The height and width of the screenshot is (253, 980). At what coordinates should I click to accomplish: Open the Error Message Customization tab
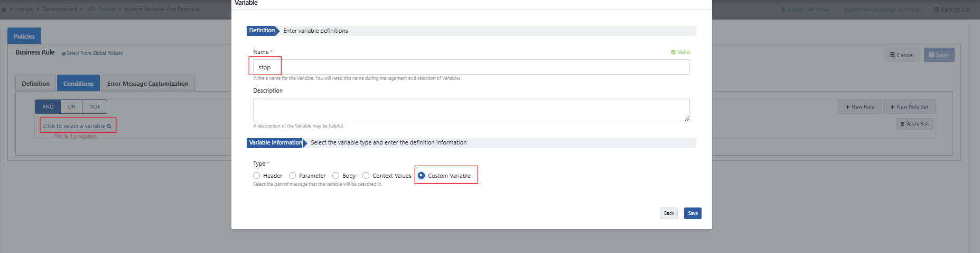point(147,84)
